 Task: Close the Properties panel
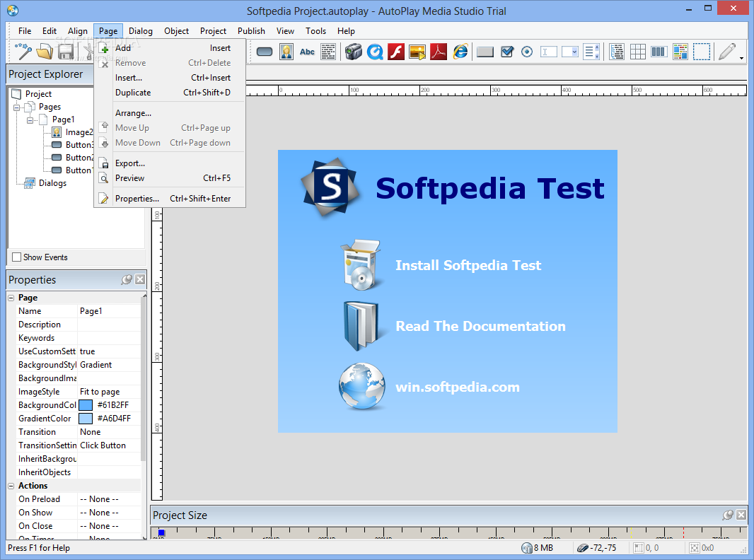pos(140,279)
